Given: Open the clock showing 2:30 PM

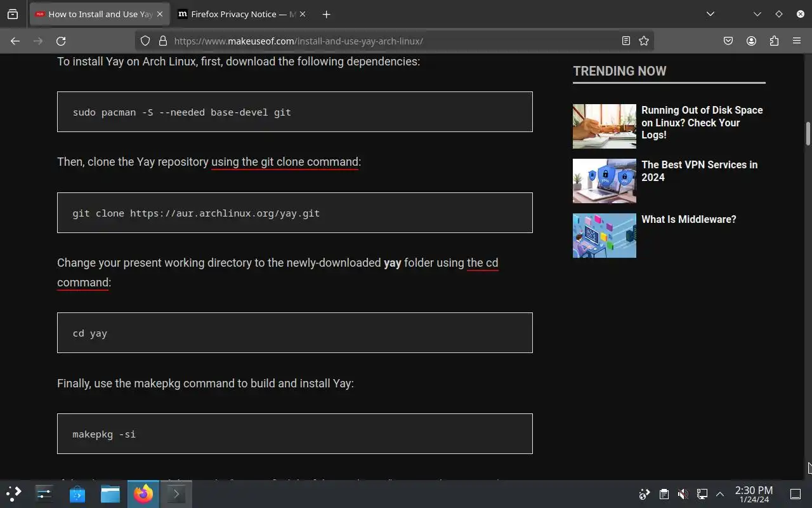Looking at the screenshot, I should pyautogui.click(x=754, y=494).
